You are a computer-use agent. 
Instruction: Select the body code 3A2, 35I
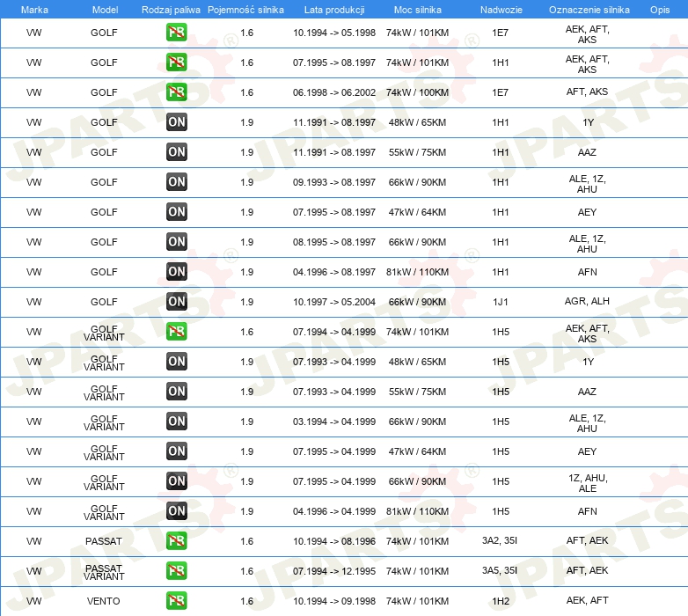tap(500, 540)
